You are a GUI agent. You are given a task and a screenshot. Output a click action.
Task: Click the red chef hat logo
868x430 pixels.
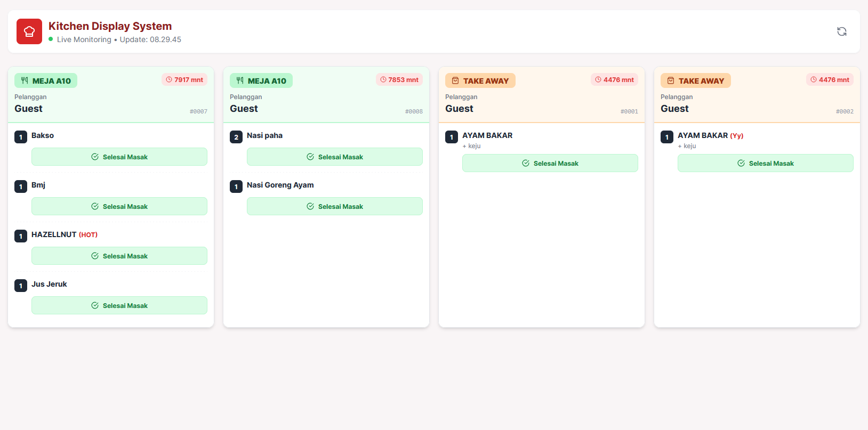29,31
